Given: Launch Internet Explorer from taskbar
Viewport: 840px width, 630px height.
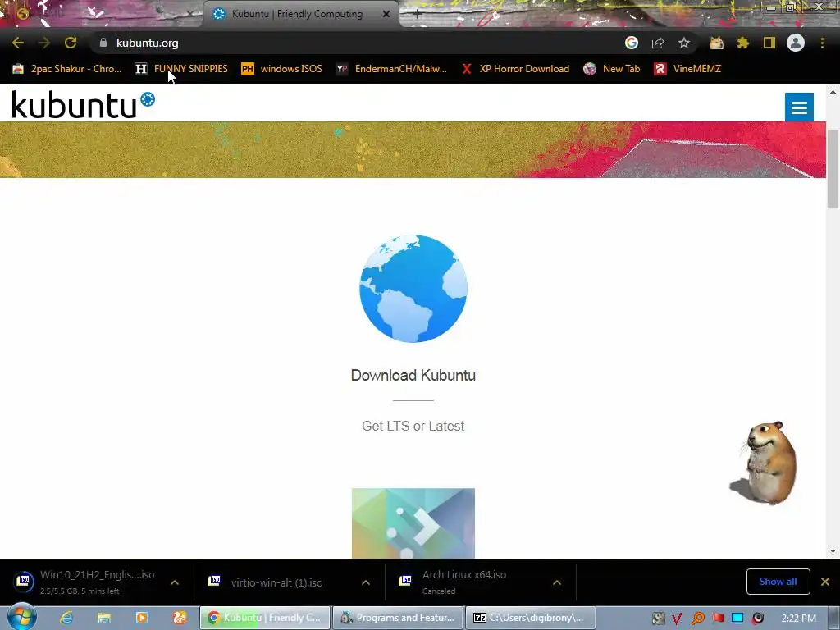Looking at the screenshot, I should (x=66, y=618).
